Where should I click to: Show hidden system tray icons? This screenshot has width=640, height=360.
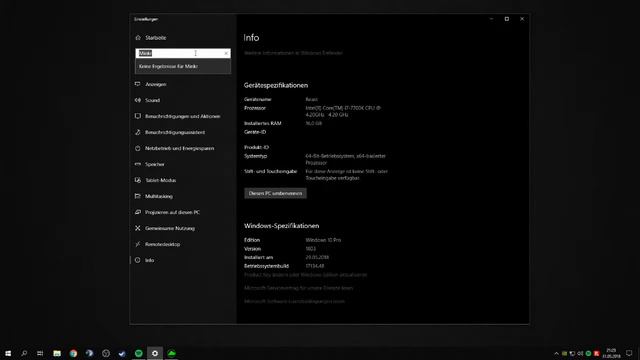[556, 353]
